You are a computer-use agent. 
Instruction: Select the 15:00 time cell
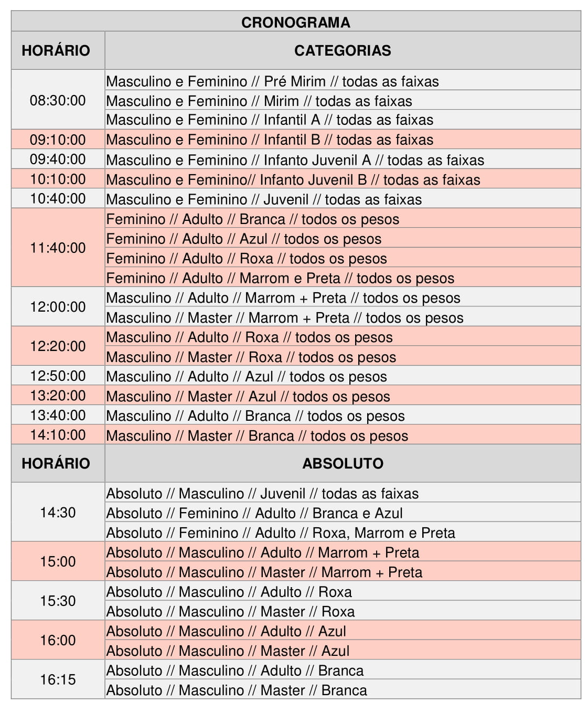click(58, 561)
